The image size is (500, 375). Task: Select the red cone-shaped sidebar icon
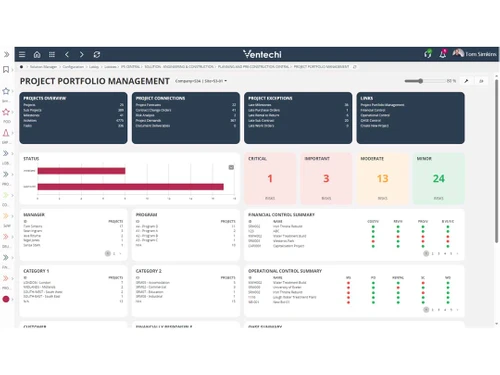6,133
